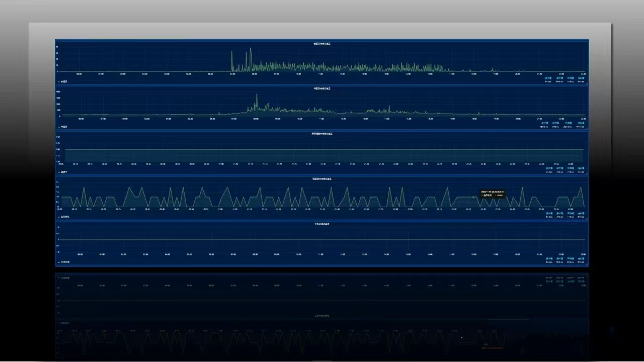Screen dimensions: 644x362
Task: Open the title menu of the topmost chart panel
Action: (x=322, y=44)
